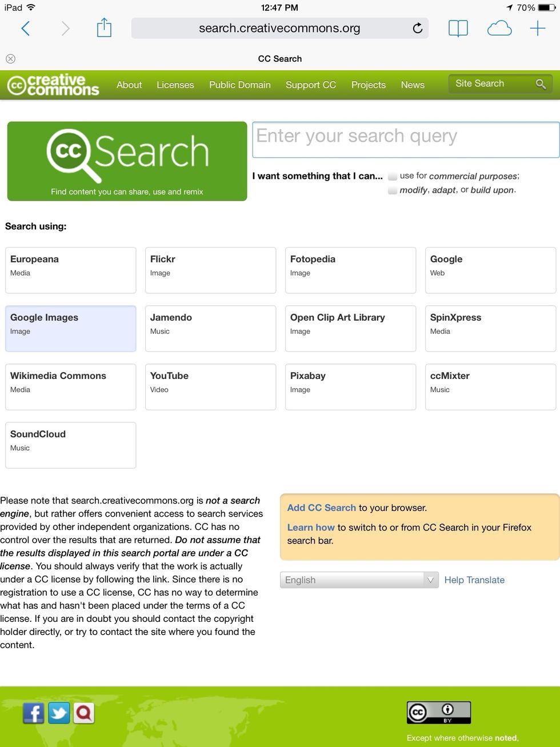This screenshot has height=747, width=560.
Task: Open Safari bookmarks
Action: pos(458,28)
